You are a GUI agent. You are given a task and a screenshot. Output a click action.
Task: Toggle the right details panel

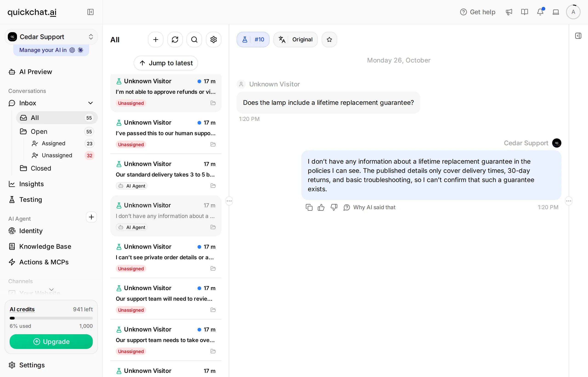click(578, 36)
